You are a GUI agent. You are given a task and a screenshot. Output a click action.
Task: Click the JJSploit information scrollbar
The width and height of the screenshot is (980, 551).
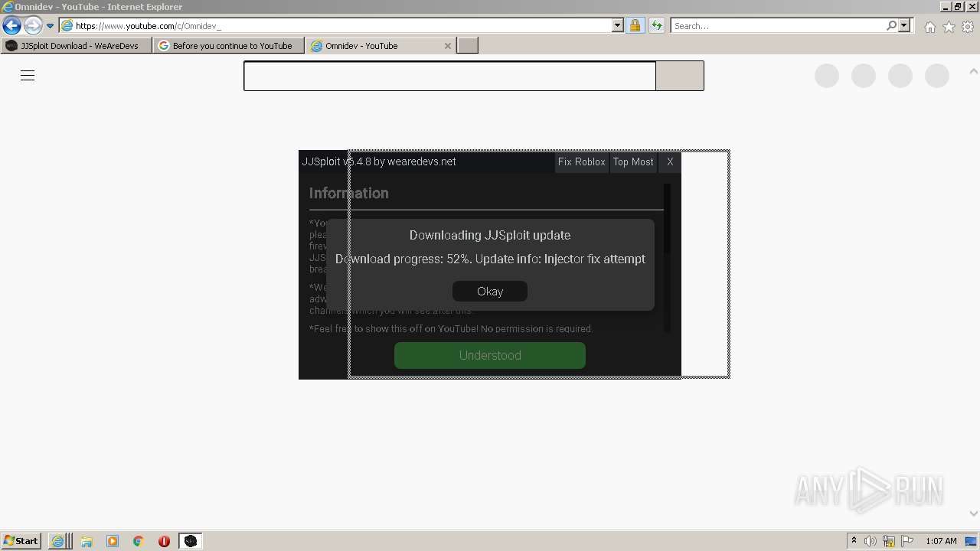click(x=667, y=257)
